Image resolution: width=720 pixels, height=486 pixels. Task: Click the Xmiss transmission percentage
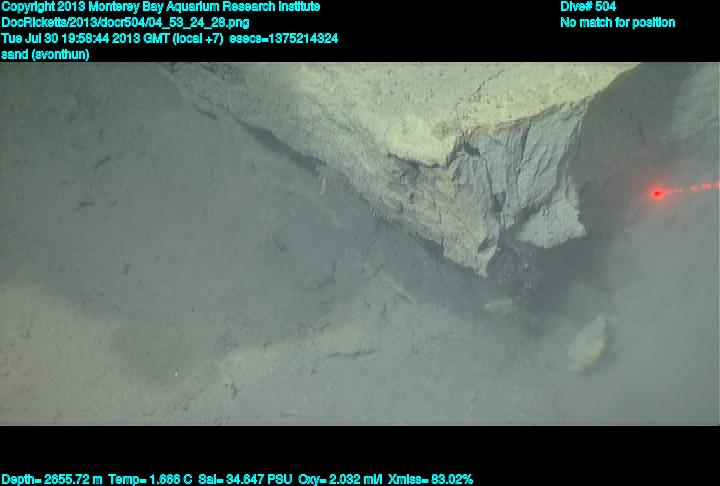click(x=436, y=479)
